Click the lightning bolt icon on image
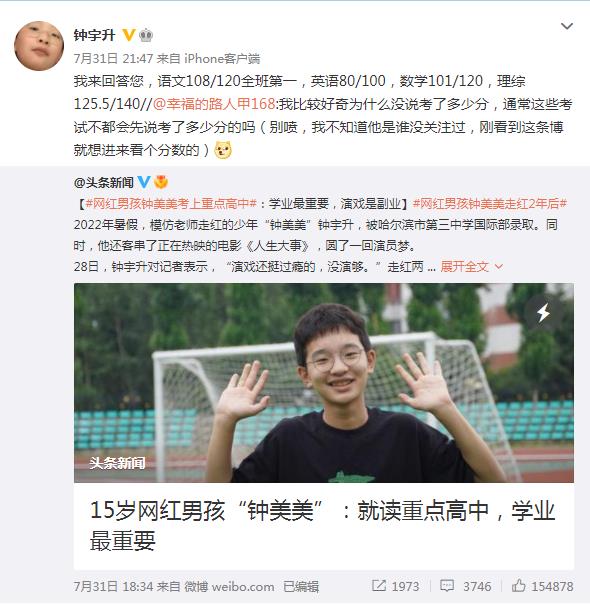Screen dimensions: 590x604 (x=543, y=313)
